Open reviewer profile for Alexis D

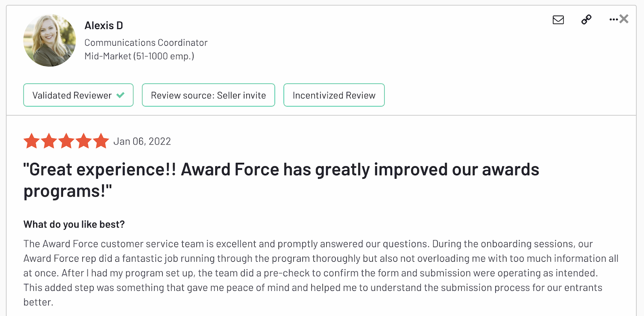click(103, 25)
